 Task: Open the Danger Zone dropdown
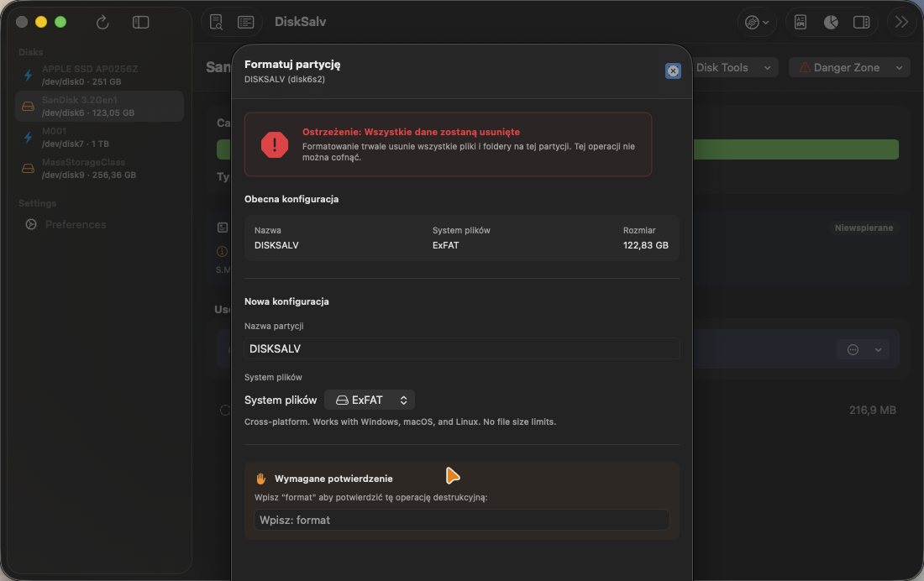[849, 68]
